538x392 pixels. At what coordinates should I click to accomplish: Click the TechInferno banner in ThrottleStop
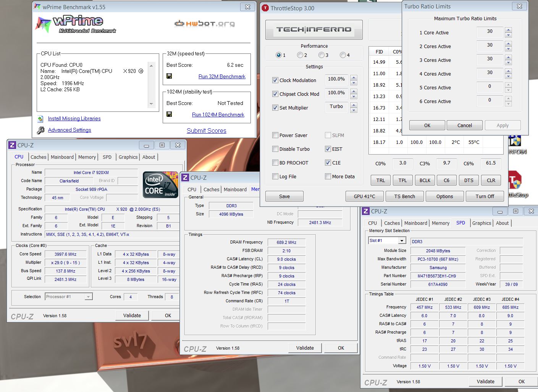coord(314,29)
